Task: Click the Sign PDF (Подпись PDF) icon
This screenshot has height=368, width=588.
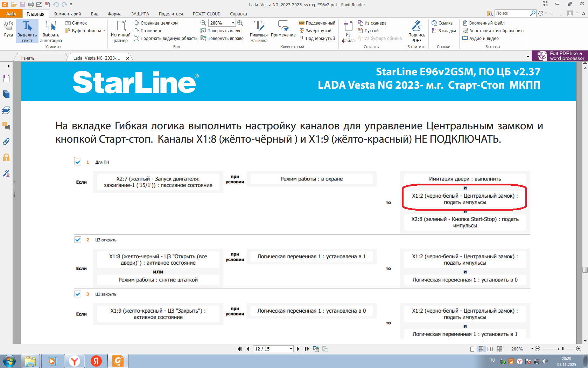Action: pos(416,31)
